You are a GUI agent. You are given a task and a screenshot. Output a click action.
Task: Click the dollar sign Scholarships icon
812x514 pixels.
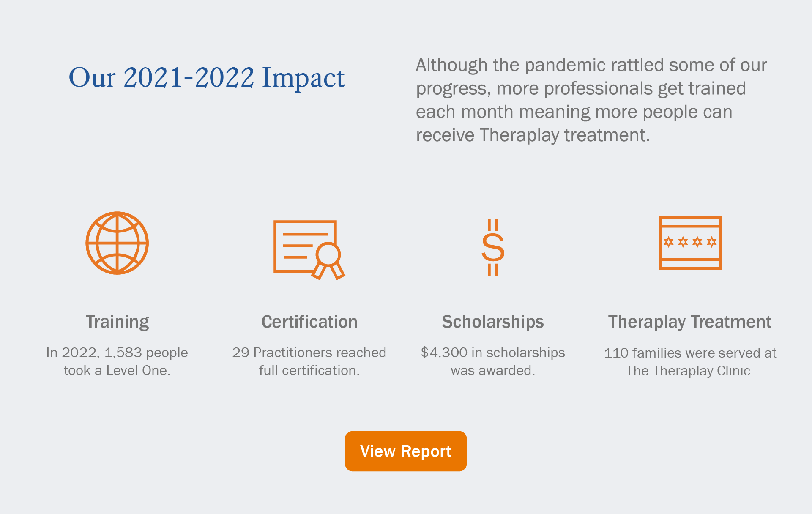pyautogui.click(x=493, y=247)
